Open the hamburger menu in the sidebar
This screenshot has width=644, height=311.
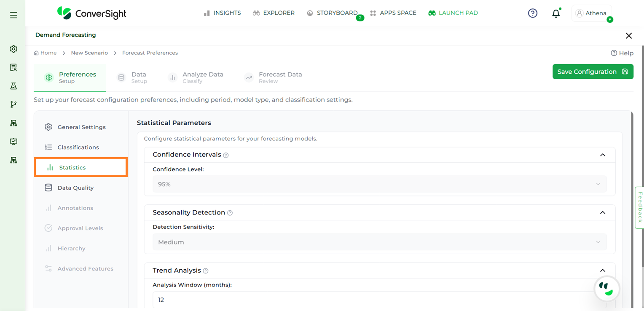point(13,15)
